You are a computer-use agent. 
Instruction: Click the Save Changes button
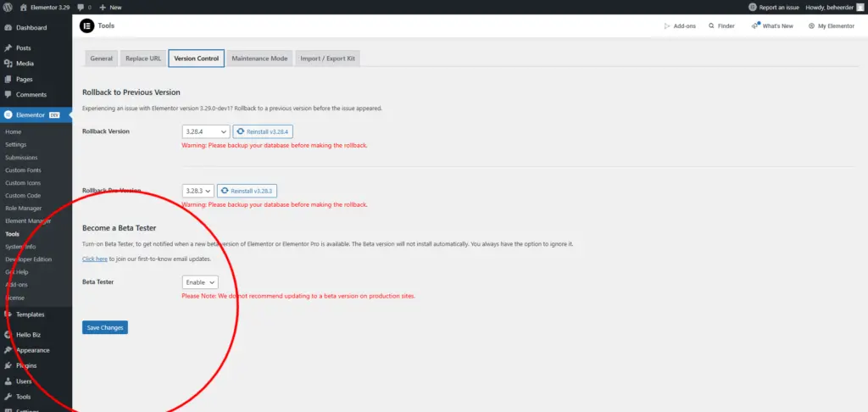coord(105,328)
